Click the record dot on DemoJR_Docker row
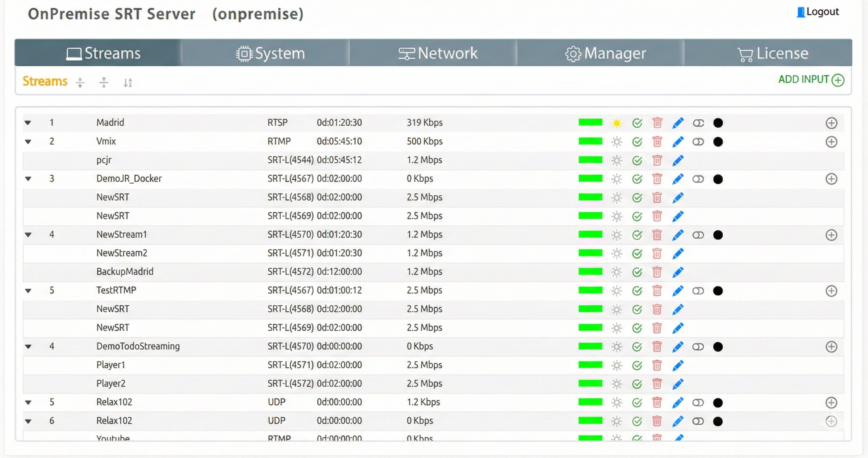Image resolution: width=868 pixels, height=458 pixels. pyautogui.click(x=718, y=179)
